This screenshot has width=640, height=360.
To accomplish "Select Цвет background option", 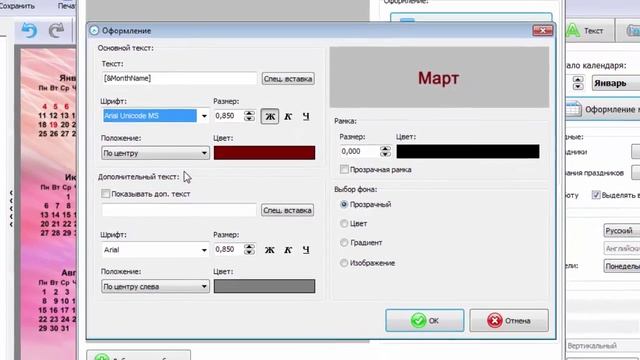I will click(x=344, y=223).
